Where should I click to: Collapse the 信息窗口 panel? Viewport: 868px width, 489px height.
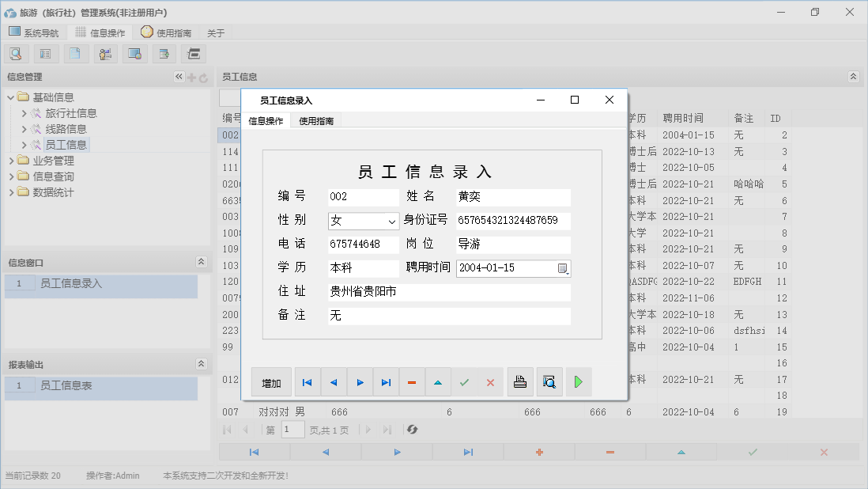click(x=200, y=260)
